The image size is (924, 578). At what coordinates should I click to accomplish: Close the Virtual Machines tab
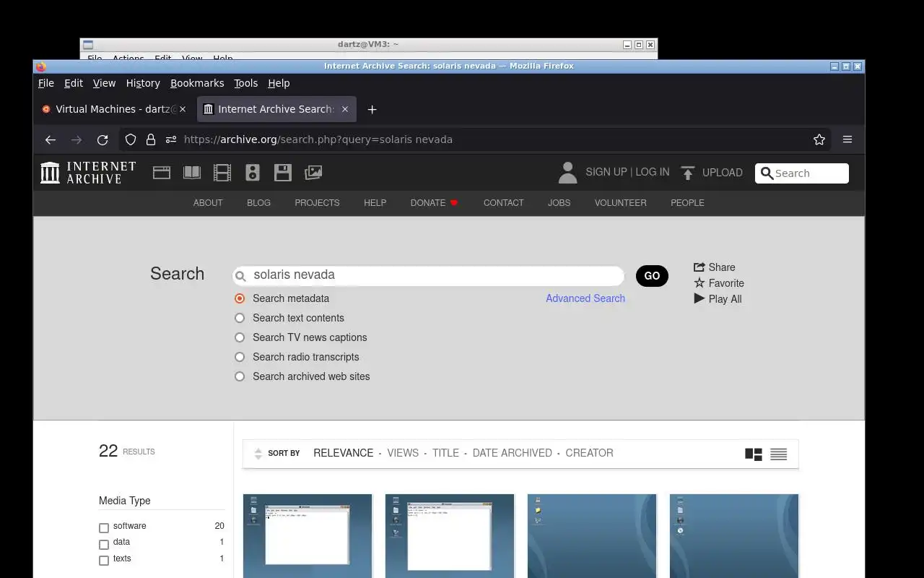tap(183, 109)
